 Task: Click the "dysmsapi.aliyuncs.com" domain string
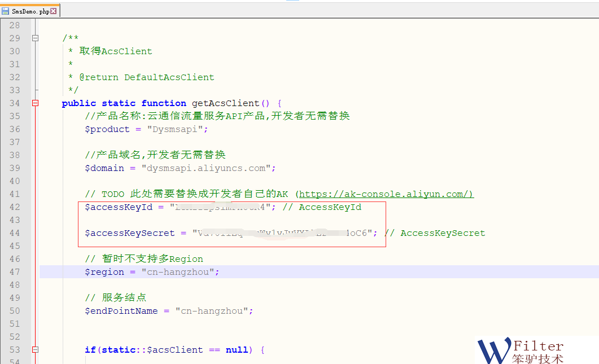click(x=208, y=168)
